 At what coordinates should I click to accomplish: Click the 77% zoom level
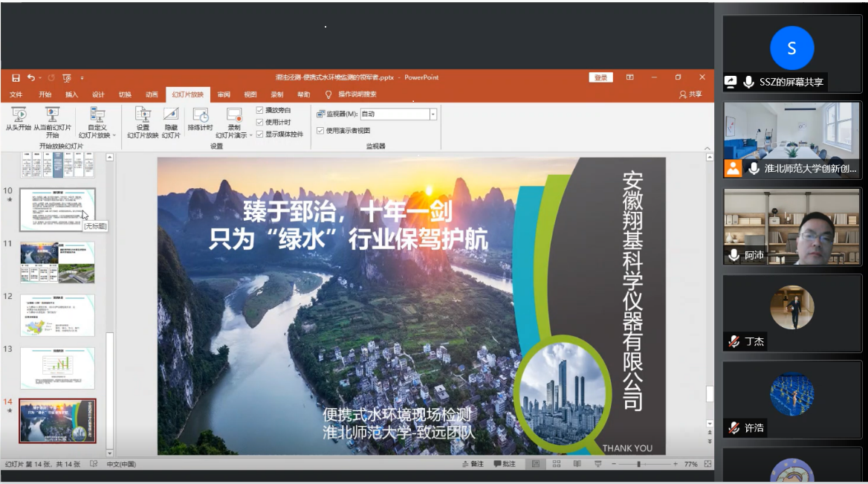[x=690, y=464]
